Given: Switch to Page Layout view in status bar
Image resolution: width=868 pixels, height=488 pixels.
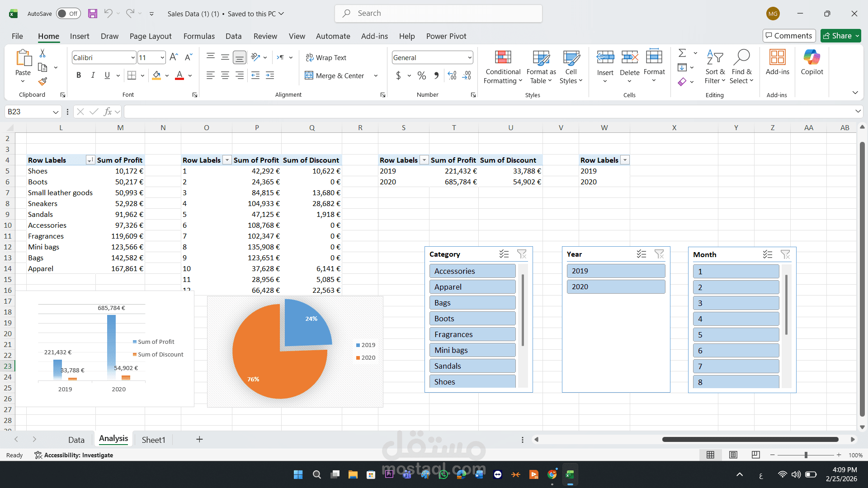Looking at the screenshot, I should [733, 455].
